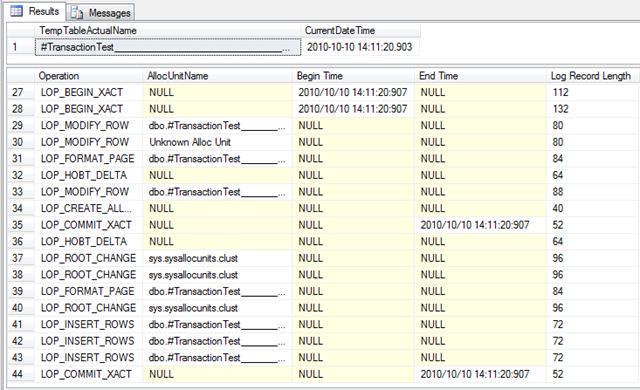Click the #TransactionTest cell in first grid
Screen dimensions: 640x390
(168, 47)
